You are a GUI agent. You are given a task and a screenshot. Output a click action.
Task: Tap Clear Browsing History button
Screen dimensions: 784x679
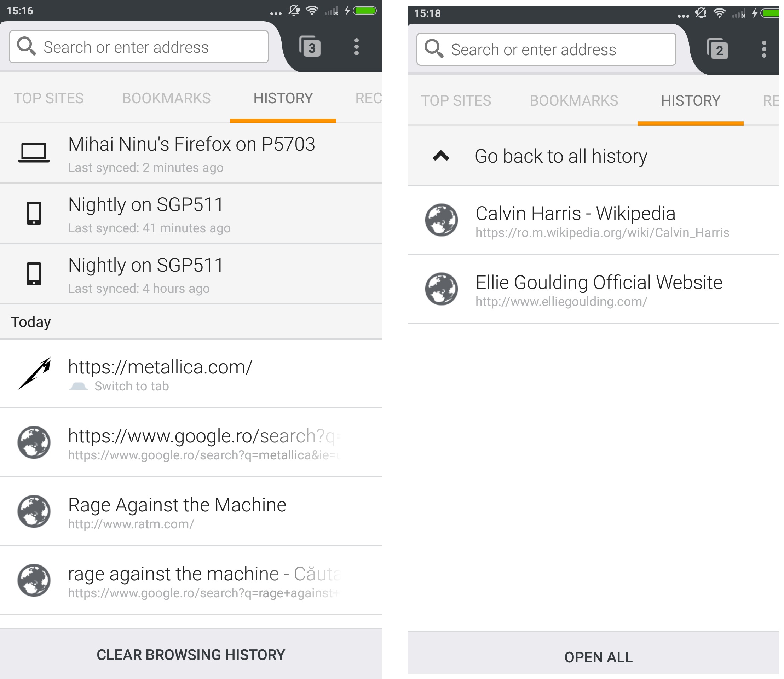[191, 654]
